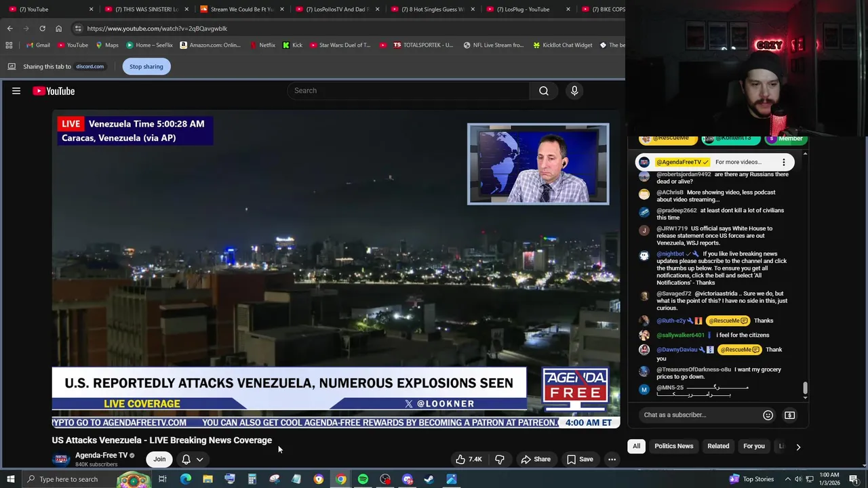Reload the current page

click(42, 28)
